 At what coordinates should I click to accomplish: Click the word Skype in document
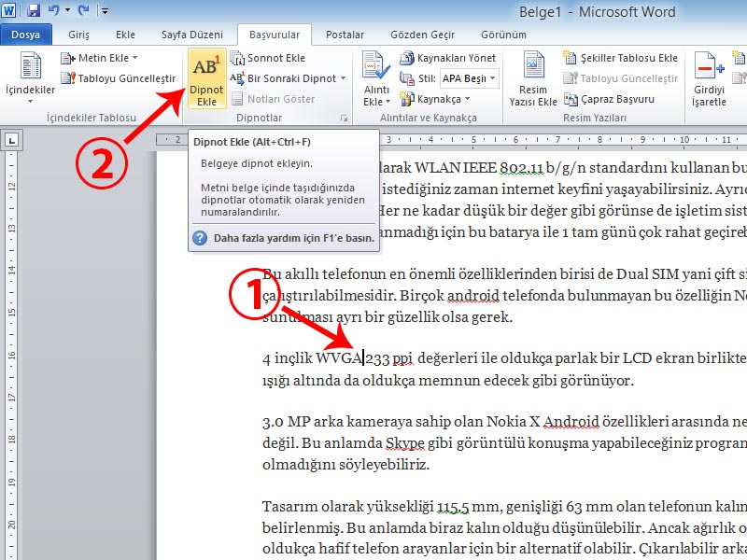click(x=405, y=443)
